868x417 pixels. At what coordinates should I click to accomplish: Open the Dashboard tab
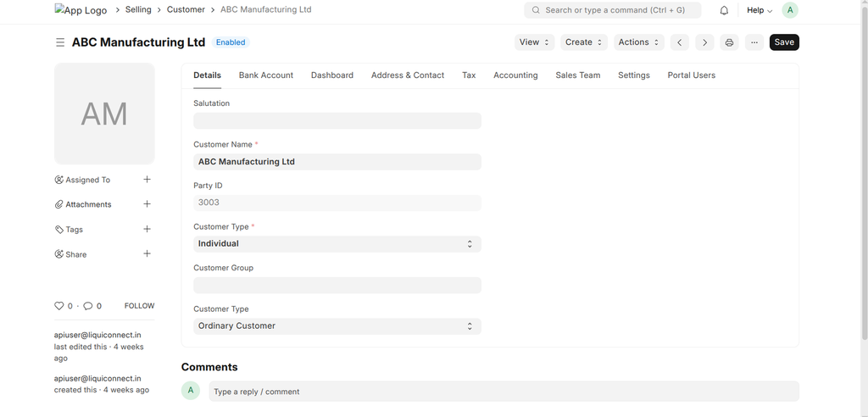click(332, 75)
